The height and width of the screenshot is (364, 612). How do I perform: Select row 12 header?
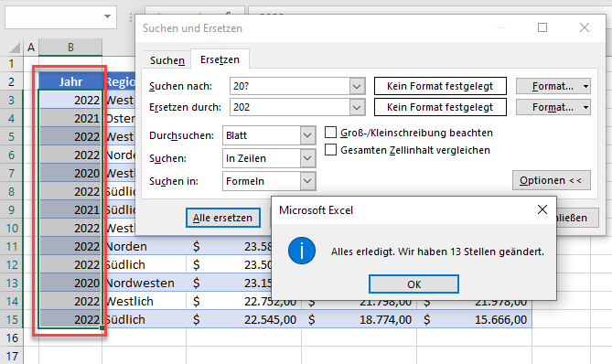[x=12, y=265]
